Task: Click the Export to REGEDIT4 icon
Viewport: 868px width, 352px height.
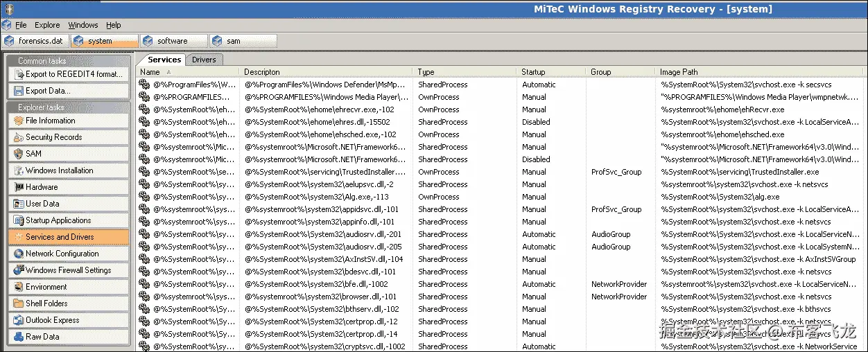Action: pos(18,74)
